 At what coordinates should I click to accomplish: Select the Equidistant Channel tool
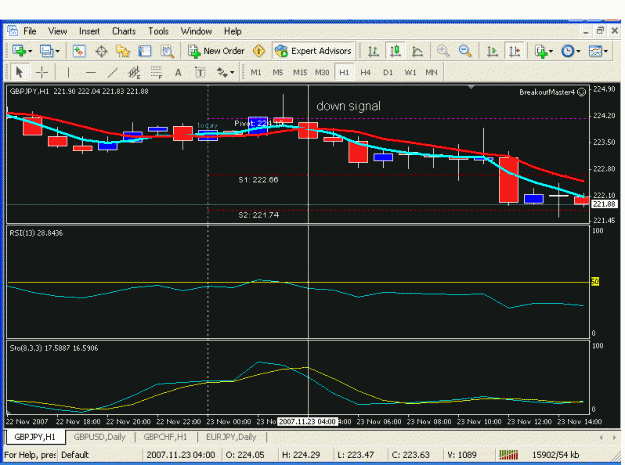point(134,73)
